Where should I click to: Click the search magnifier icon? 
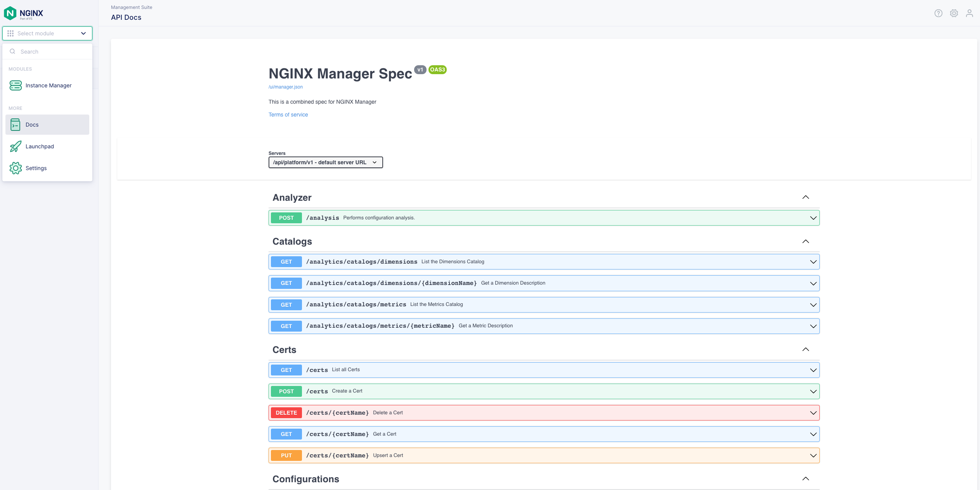point(12,51)
